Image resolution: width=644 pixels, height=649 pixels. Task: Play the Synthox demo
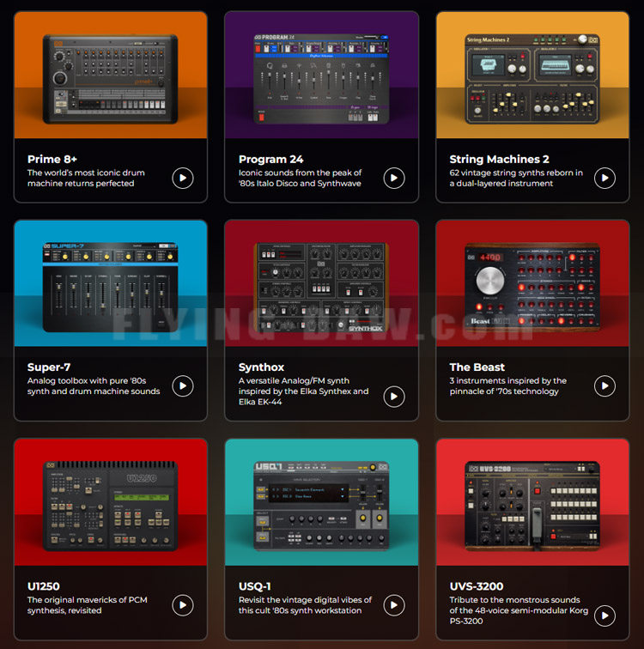click(393, 397)
